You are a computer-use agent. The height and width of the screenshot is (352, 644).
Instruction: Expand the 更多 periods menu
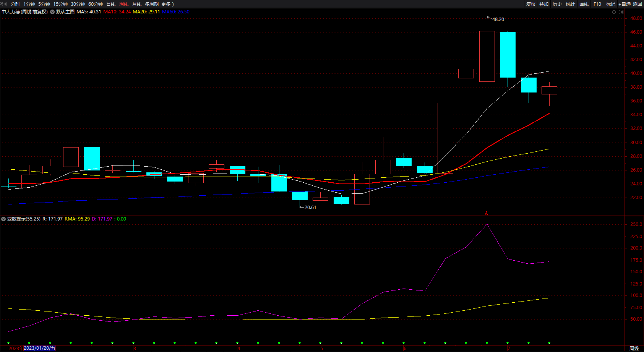(168, 4)
